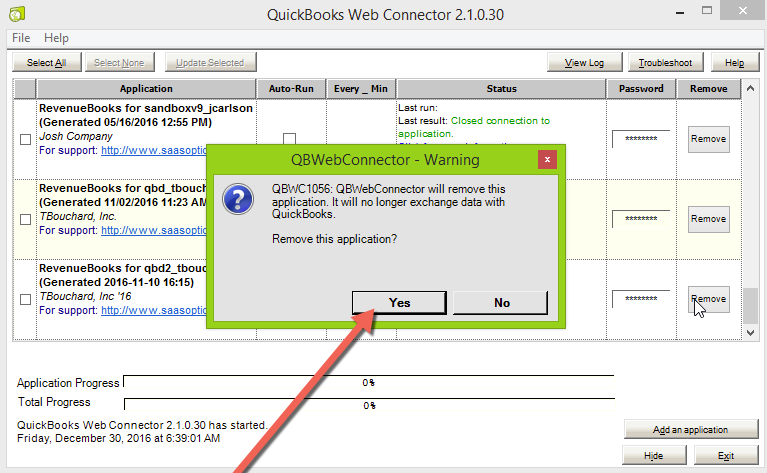Screen dimensions: 767x473
Task: Click the 'Josh Company' text
Action: pyautogui.click(x=76, y=136)
